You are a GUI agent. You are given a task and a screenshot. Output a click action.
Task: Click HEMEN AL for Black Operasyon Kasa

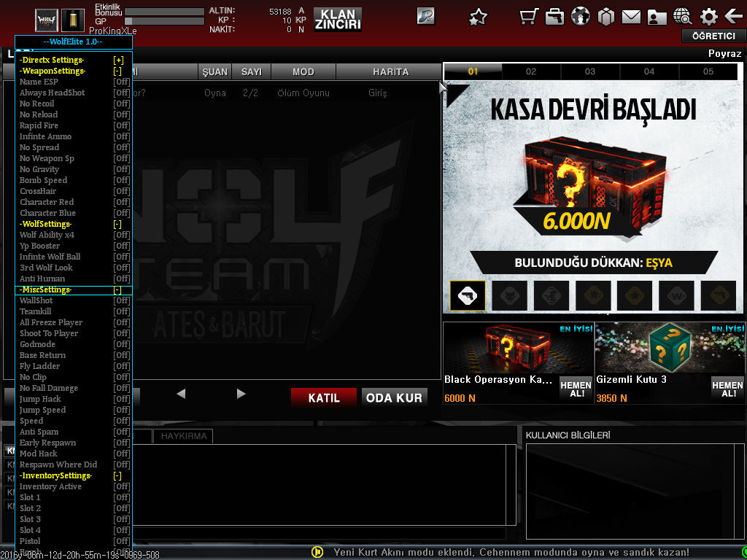[x=576, y=389]
